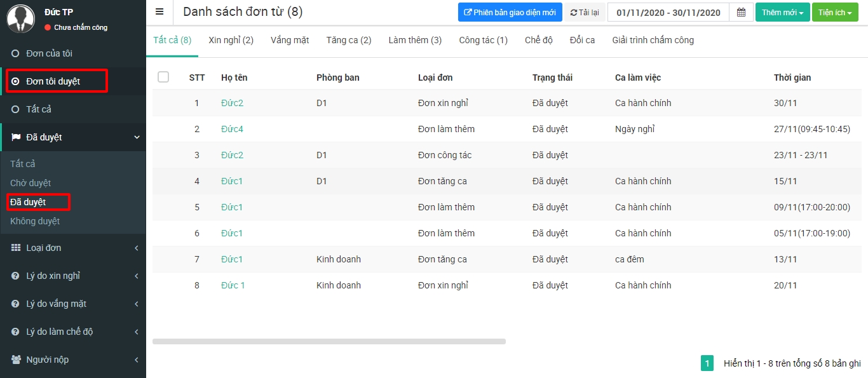Tick the select-all checkbox in table header

(163, 77)
